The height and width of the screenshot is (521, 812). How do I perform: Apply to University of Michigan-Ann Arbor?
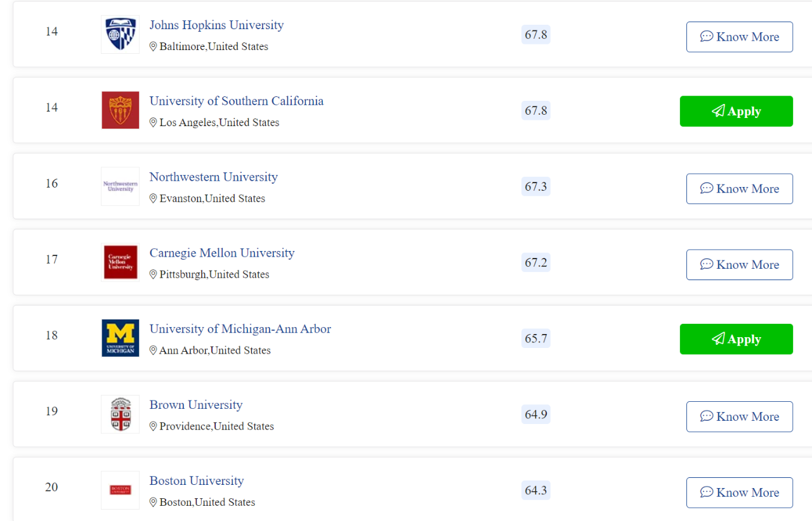[x=737, y=339]
